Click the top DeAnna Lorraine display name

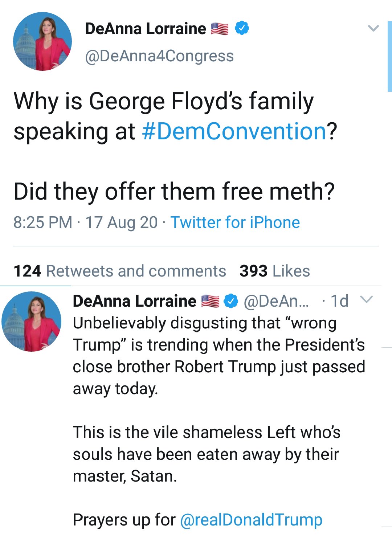145,29
